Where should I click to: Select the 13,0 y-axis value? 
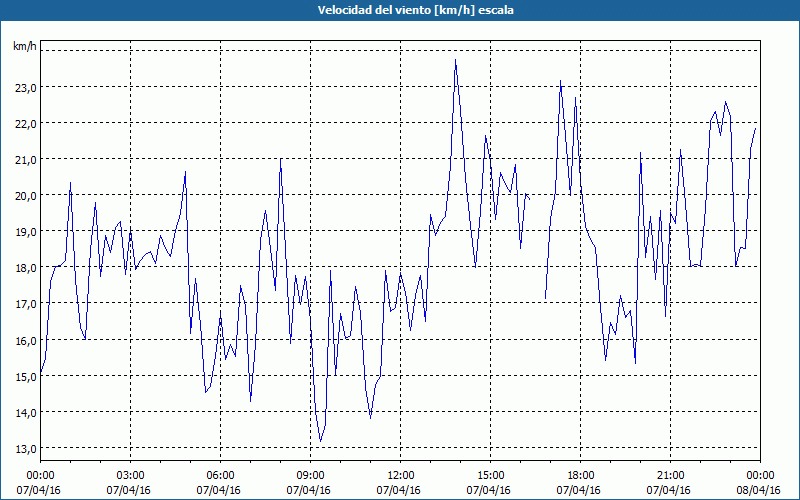(26, 448)
